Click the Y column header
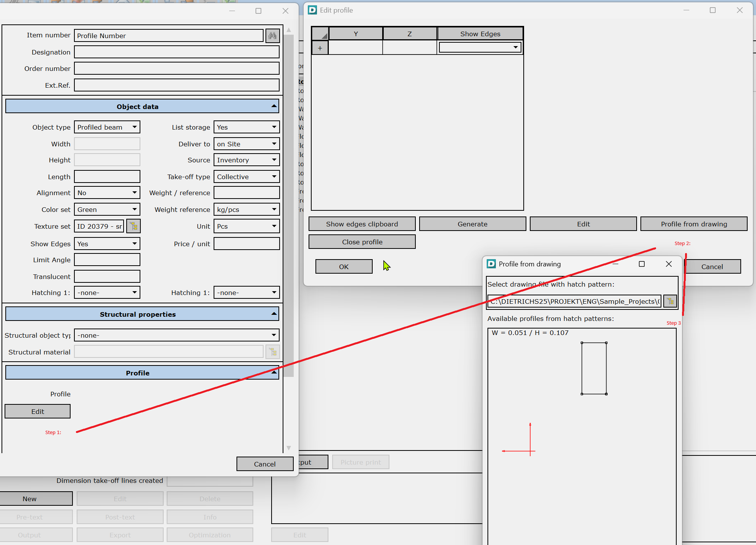756x545 pixels. [355, 34]
